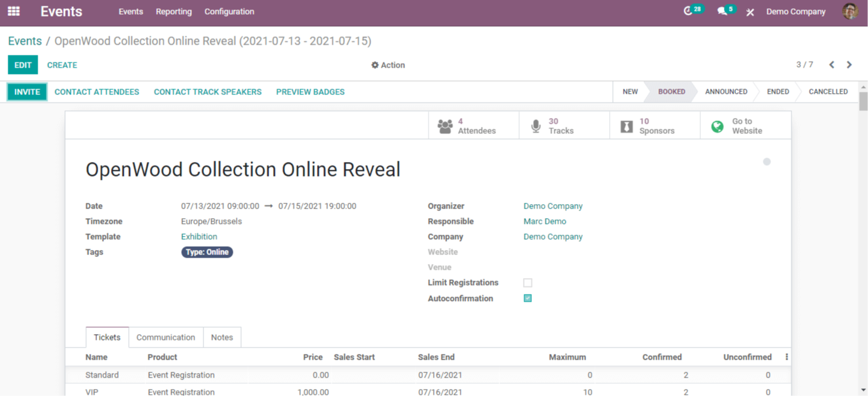The height and width of the screenshot is (396, 868).
Task: Toggle the Limit Registrations checkbox
Action: point(527,282)
